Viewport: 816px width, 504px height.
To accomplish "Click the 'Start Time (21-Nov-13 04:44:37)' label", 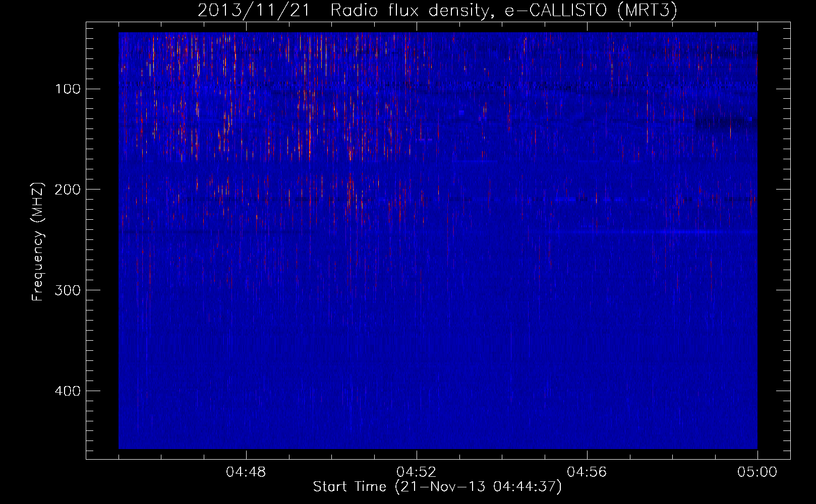I will pos(437,487).
